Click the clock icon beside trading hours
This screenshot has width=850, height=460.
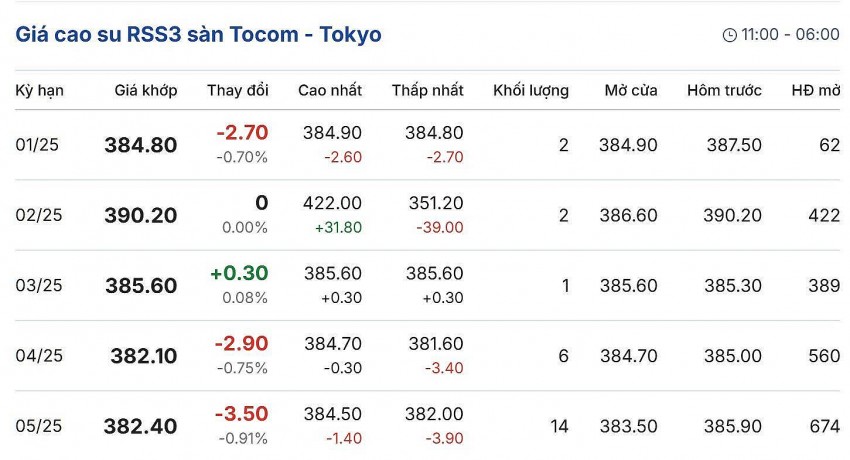(729, 35)
